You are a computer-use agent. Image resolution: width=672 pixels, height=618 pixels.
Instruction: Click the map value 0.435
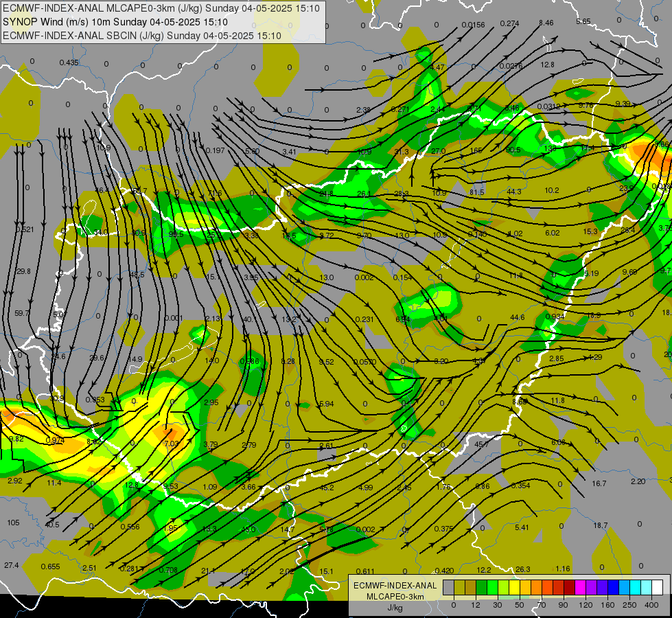click(69, 62)
